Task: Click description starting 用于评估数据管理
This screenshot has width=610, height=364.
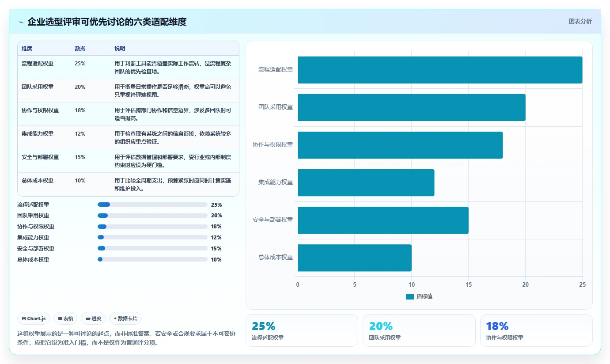Action: [x=173, y=161]
